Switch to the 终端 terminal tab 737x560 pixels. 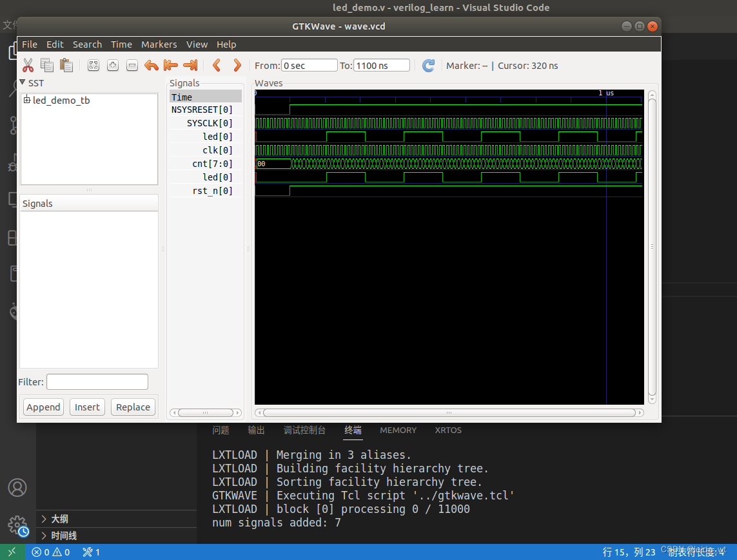coord(353,430)
